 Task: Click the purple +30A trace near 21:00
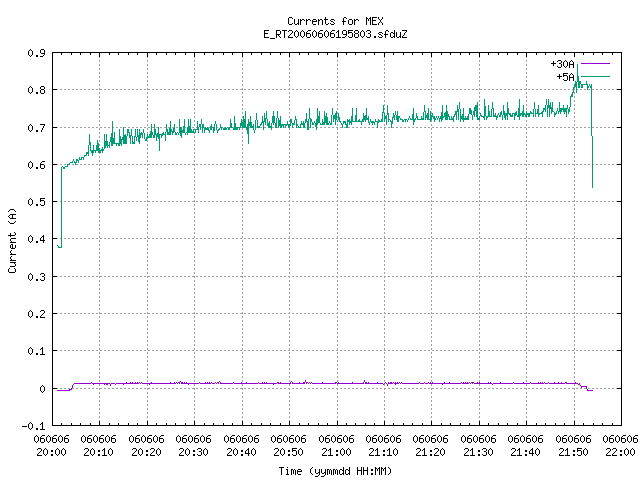pyautogui.click(x=337, y=383)
